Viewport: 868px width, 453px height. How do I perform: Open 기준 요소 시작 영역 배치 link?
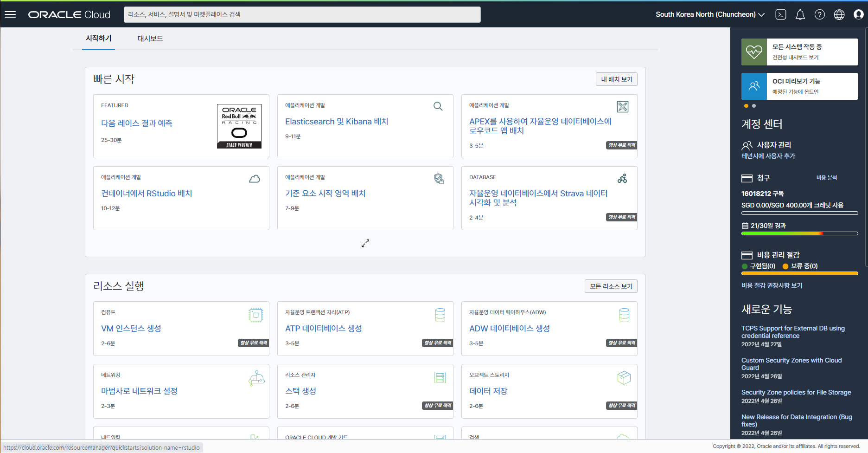325,194
